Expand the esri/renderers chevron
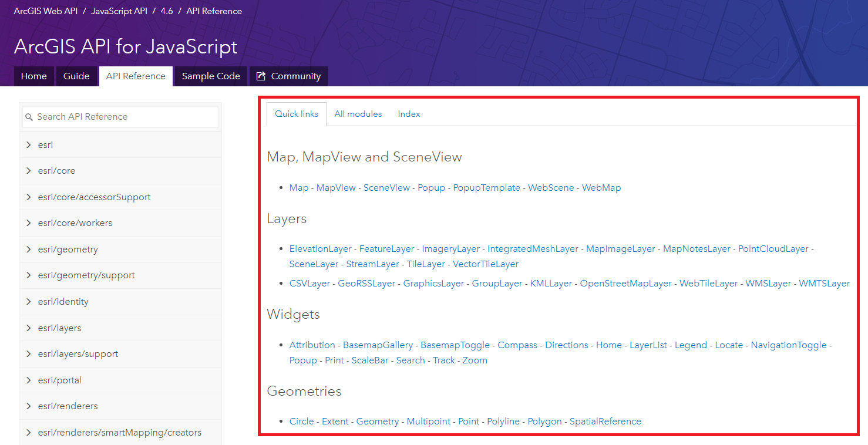The width and height of the screenshot is (868, 445). [28, 406]
